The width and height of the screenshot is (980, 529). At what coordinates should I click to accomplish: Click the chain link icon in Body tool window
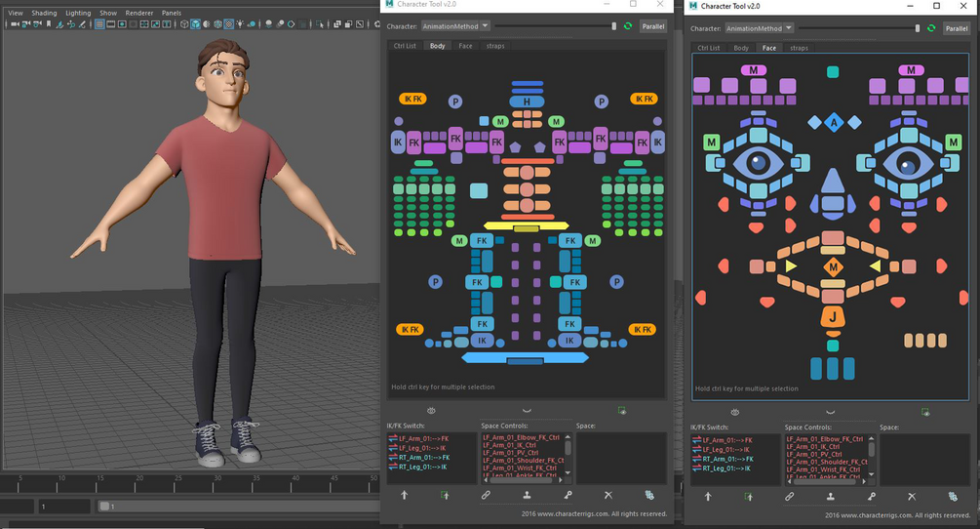[x=486, y=495]
